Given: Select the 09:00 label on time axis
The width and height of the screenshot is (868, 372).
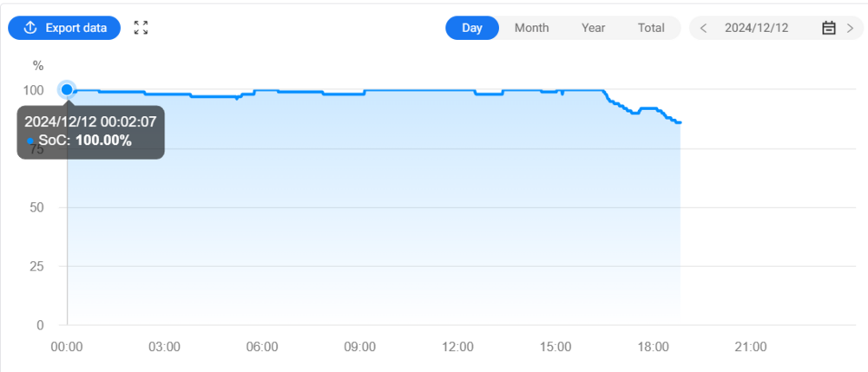Looking at the screenshot, I should 359,347.
